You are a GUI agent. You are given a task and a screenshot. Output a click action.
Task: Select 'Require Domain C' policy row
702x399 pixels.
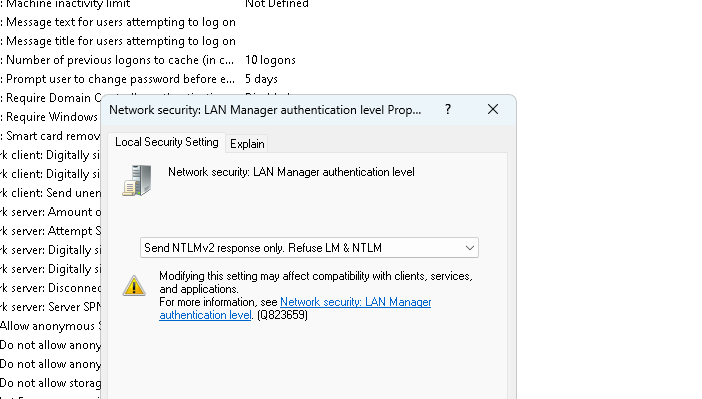[51, 98]
